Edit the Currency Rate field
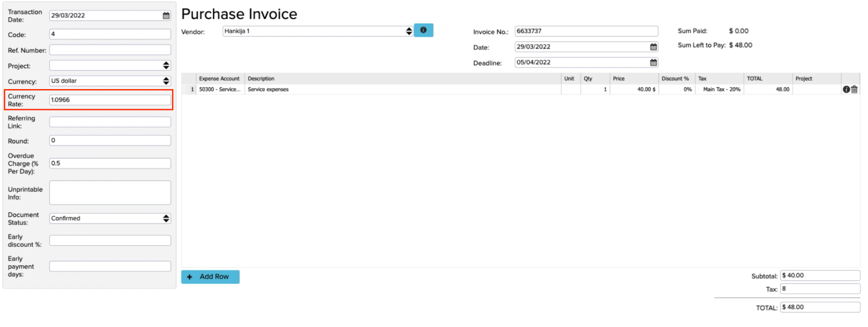Image resolution: width=868 pixels, height=327 pixels. point(109,100)
